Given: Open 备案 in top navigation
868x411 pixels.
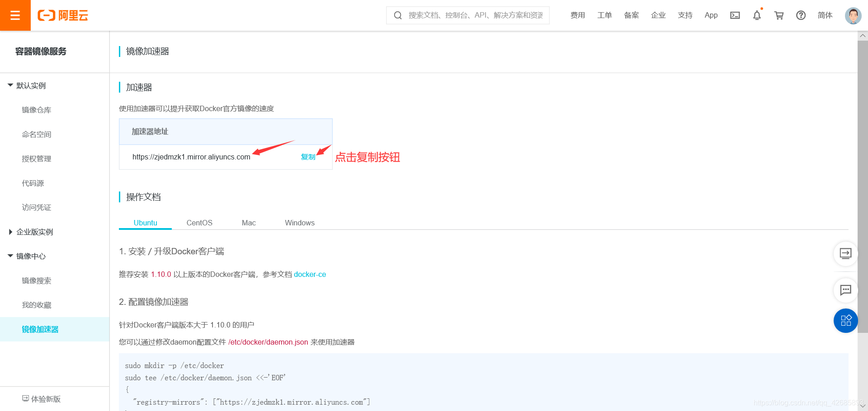Looking at the screenshot, I should click(x=631, y=15).
